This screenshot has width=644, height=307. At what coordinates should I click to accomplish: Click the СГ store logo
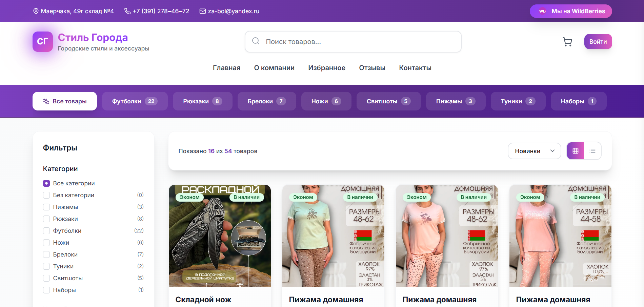(x=43, y=42)
